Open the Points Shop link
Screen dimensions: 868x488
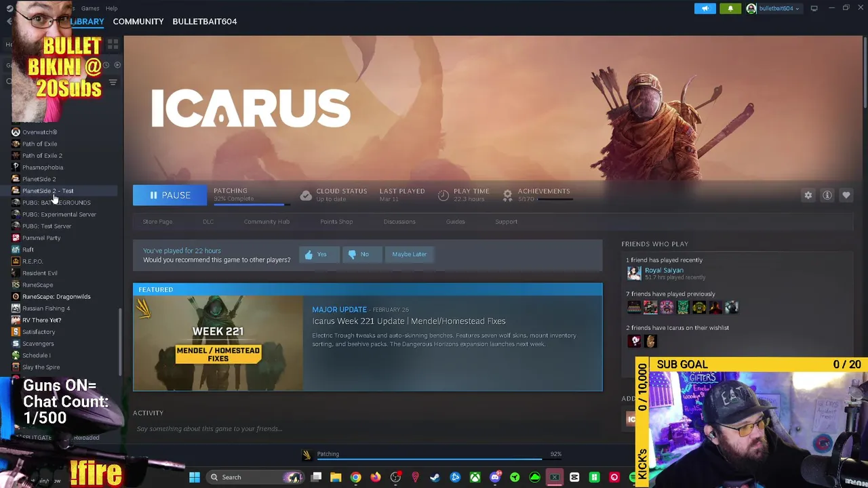tap(336, 222)
